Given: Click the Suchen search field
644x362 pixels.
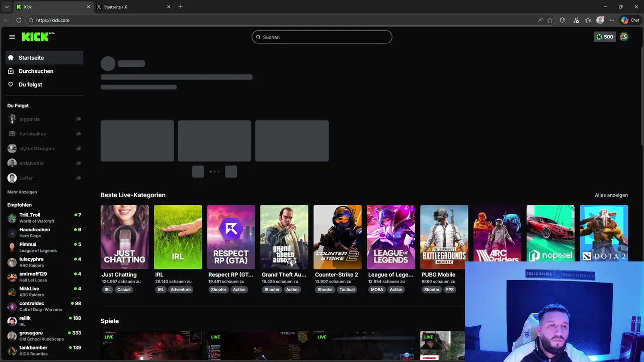Looking at the screenshot, I should tap(322, 37).
